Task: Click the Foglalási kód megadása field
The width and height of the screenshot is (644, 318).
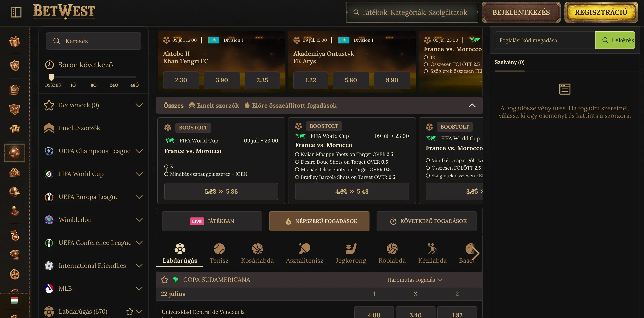Action: [545, 40]
